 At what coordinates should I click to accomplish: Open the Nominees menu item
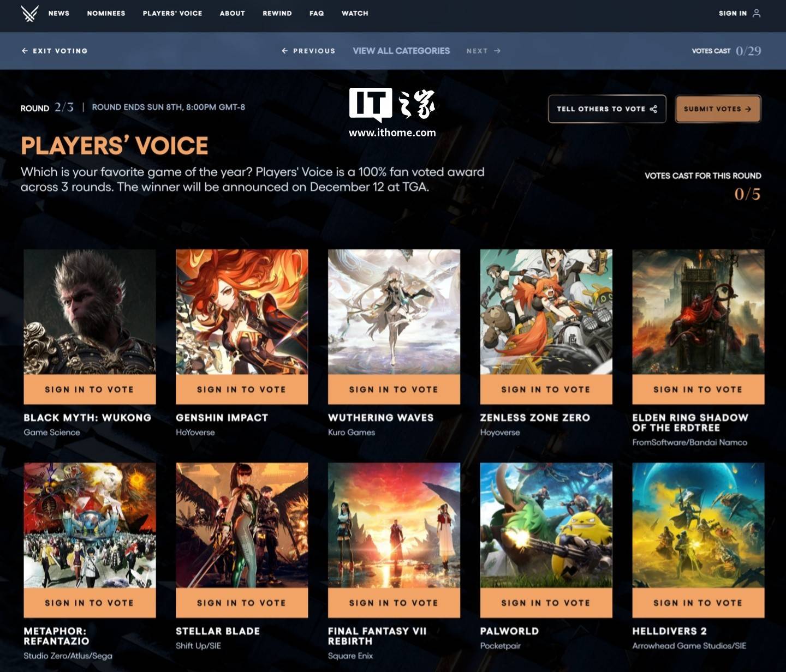pyautogui.click(x=106, y=13)
